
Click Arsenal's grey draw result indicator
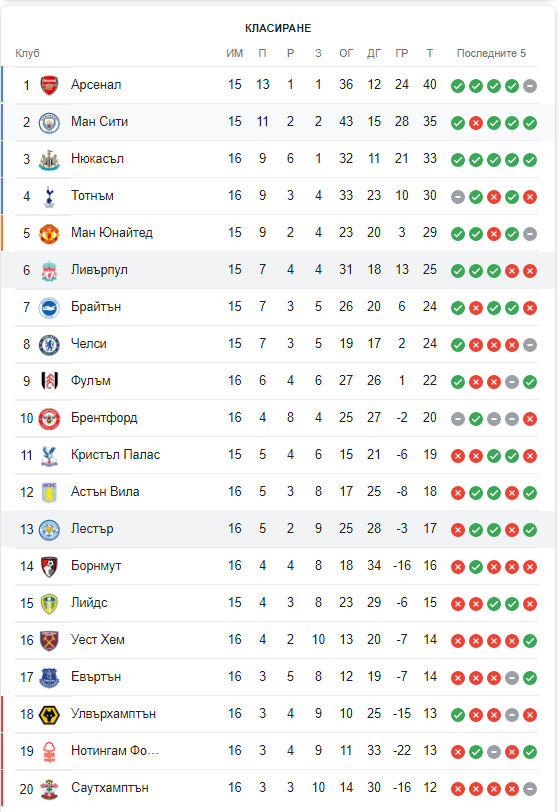tap(529, 85)
